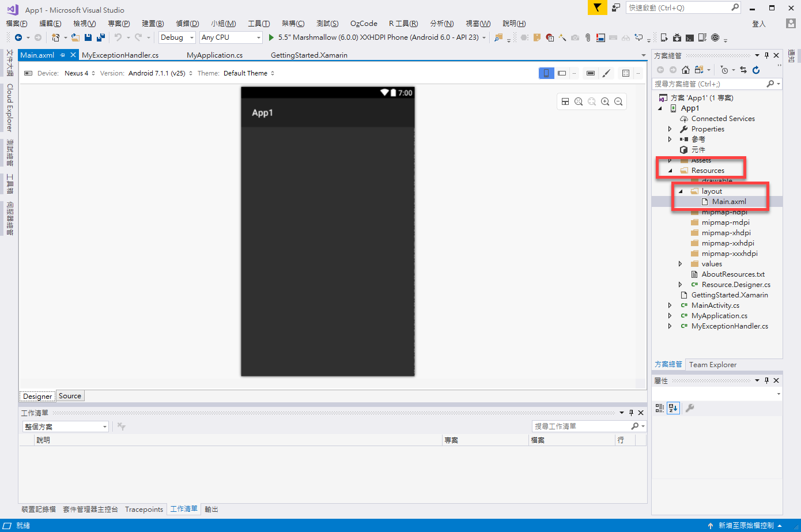Toggle action bar display in designer
Image resolution: width=801 pixels, height=532 pixels.
(591, 73)
